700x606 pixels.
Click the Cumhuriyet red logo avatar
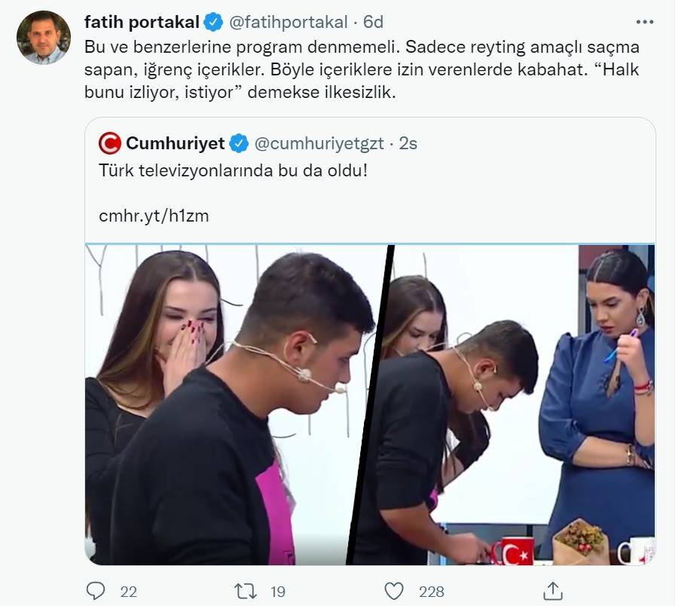coord(110,143)
